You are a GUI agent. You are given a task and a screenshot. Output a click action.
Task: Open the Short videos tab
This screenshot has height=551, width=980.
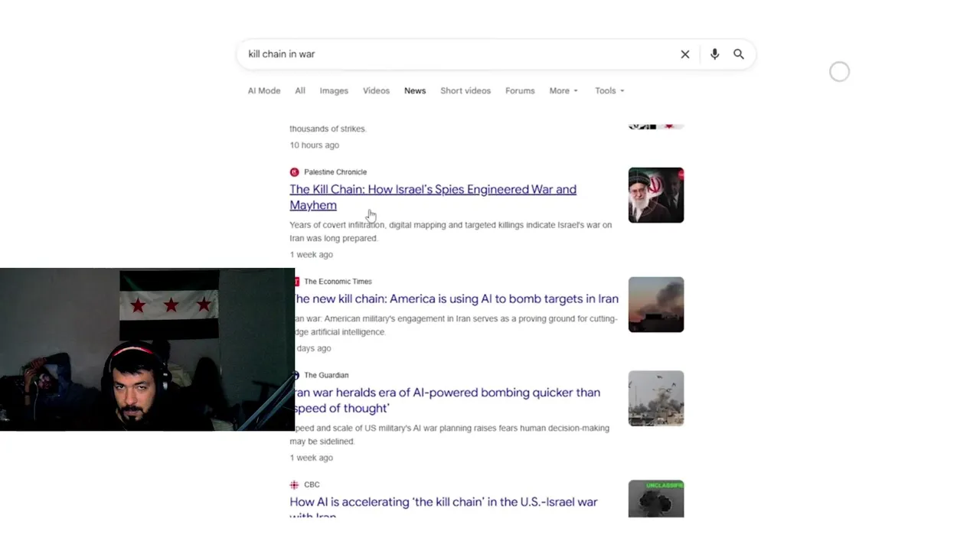coord(465,90)
